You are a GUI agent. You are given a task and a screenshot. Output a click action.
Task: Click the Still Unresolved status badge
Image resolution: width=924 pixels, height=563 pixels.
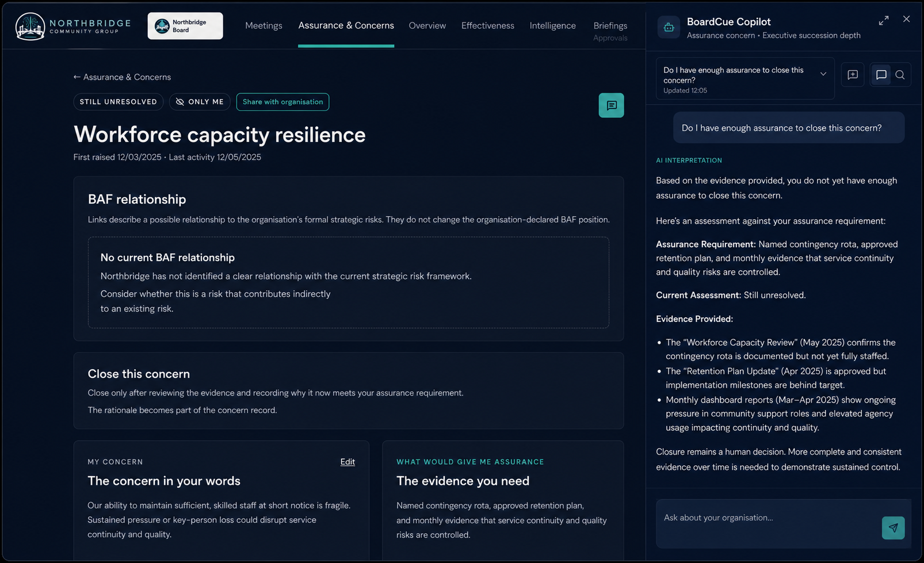tap(119, 102)
